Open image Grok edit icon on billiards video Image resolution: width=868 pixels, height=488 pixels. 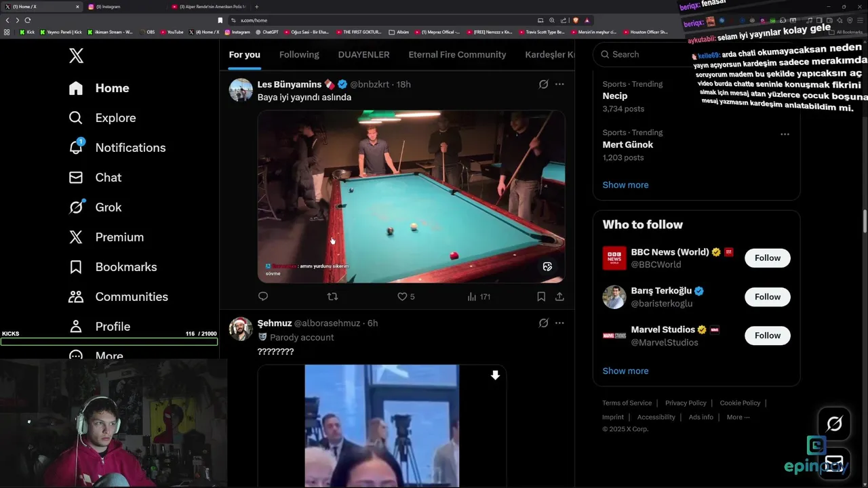[x=547, y=266]
